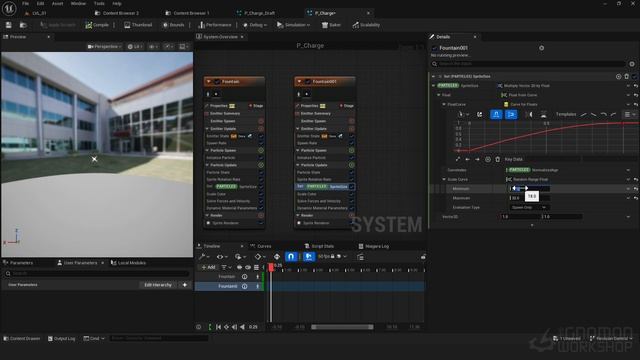
Task: Open the Lit view mode dropdown
Action: click(x=135, y=47)
